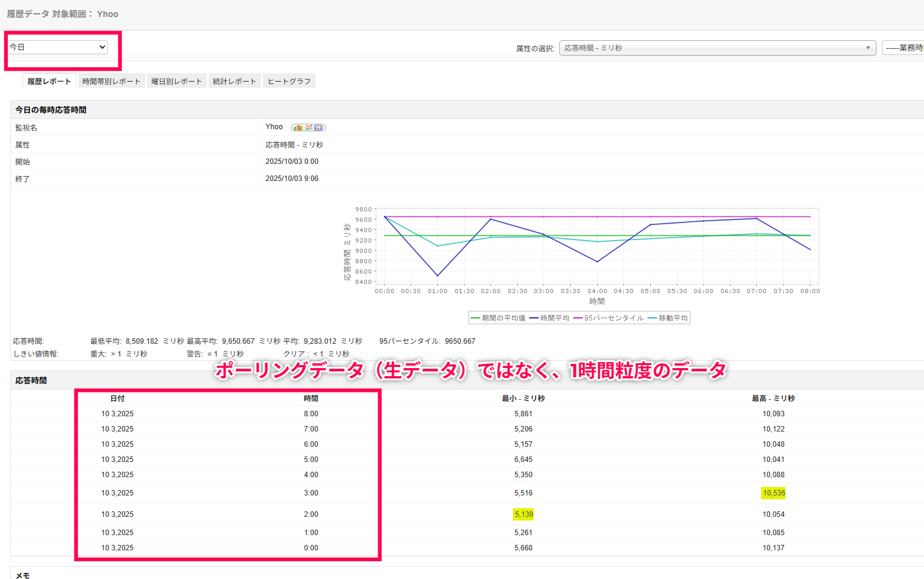Open the grid view icon beside Yhoo

click(319, 127)
